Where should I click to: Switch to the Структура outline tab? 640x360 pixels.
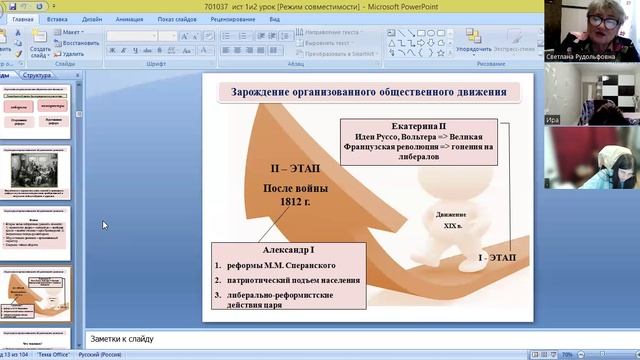[37, 76]
